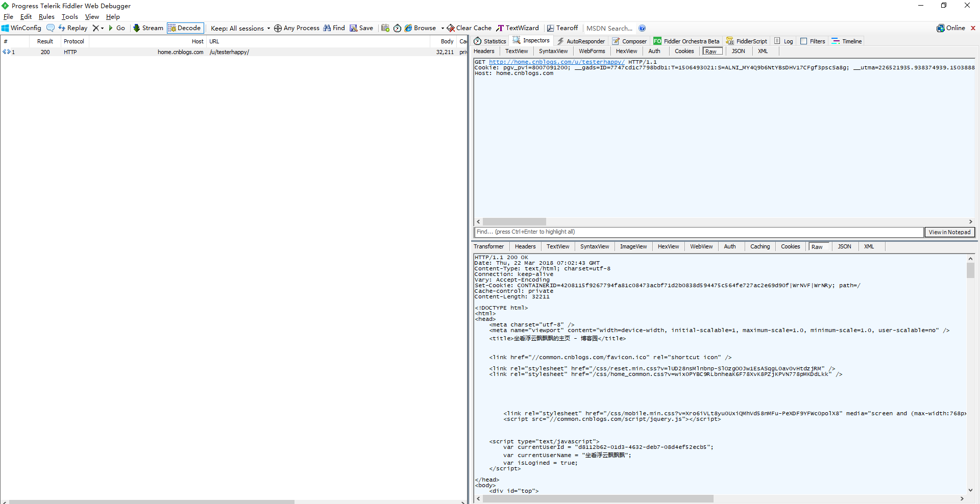Select response XML tab

869,246
